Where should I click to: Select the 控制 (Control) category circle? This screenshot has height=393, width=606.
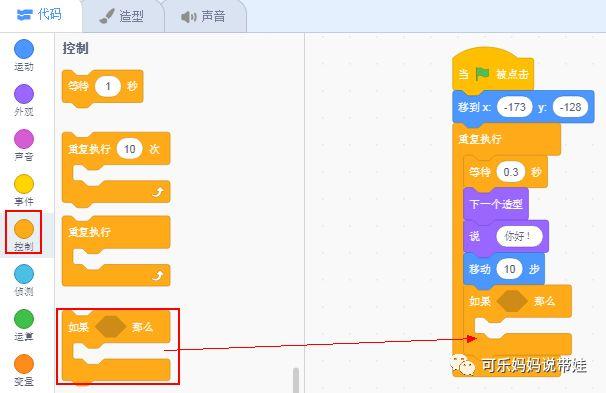point(24,229)
